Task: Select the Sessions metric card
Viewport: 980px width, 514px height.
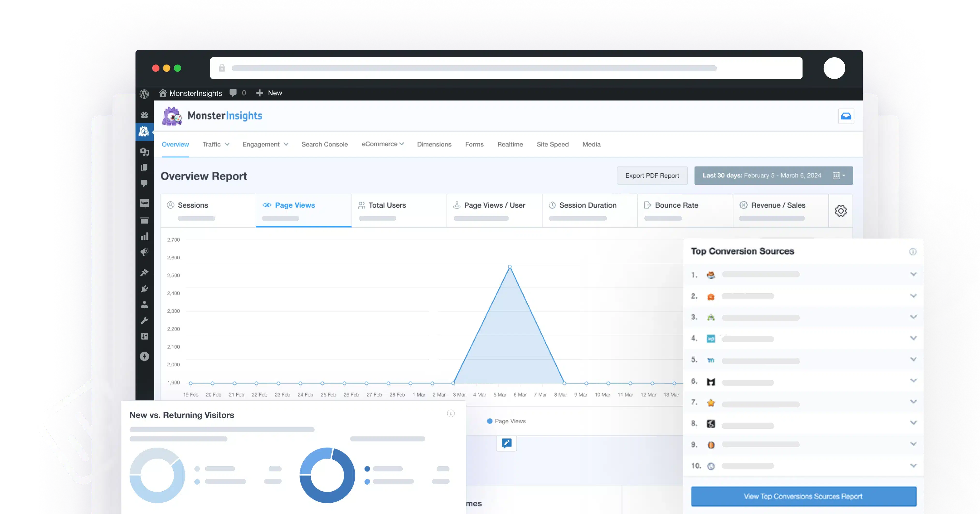Action: (208, 210)
